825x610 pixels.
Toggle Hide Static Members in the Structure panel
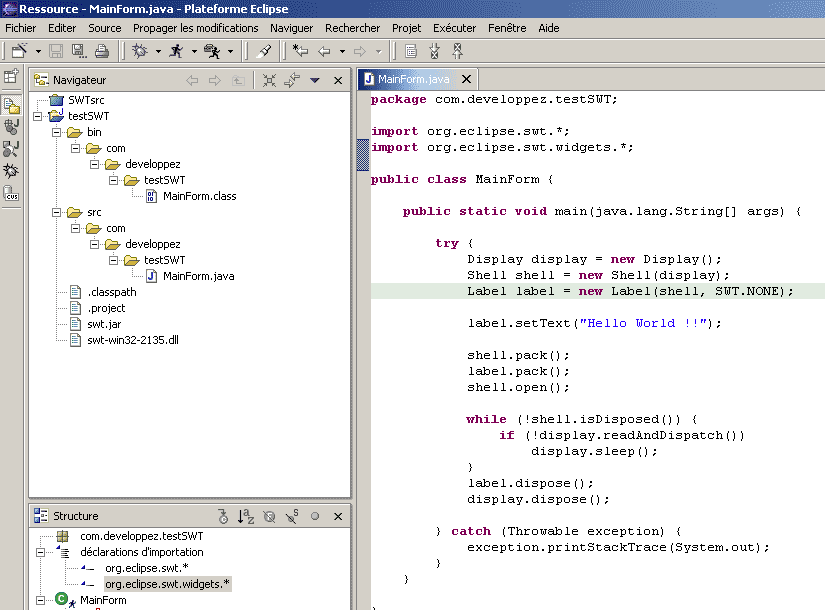[x=292, y=516]
